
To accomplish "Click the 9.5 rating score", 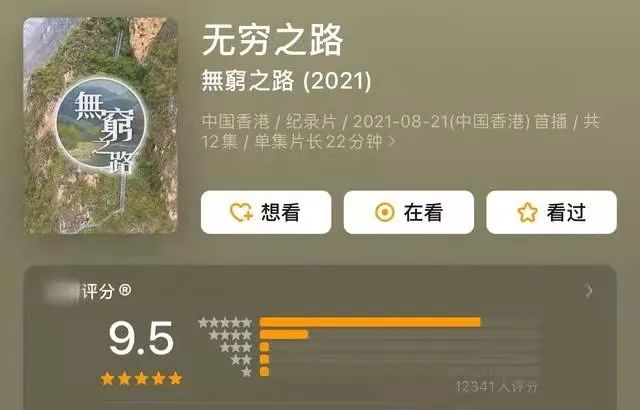I will pos(141,338).
